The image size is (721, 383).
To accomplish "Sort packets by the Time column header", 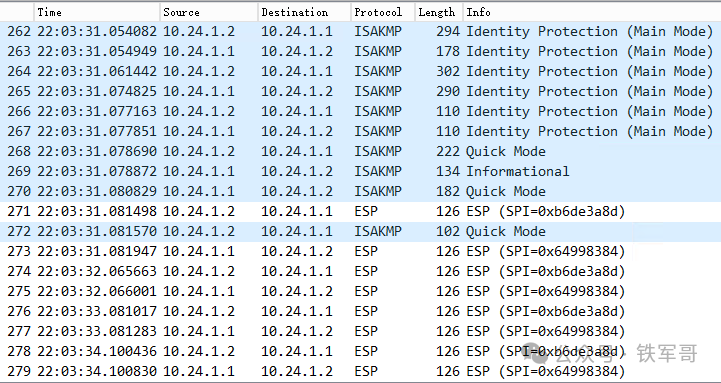I will coord(97,12).
